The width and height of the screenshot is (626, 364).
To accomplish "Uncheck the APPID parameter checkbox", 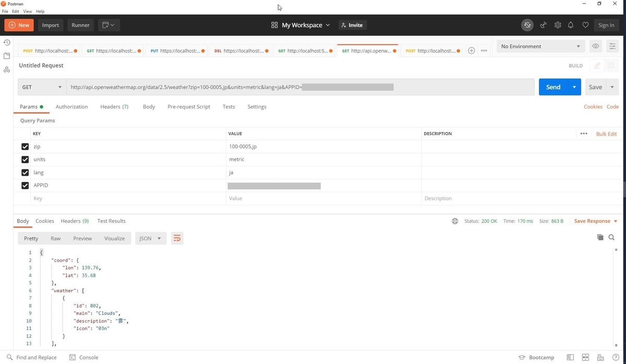I will coord(25,185).
